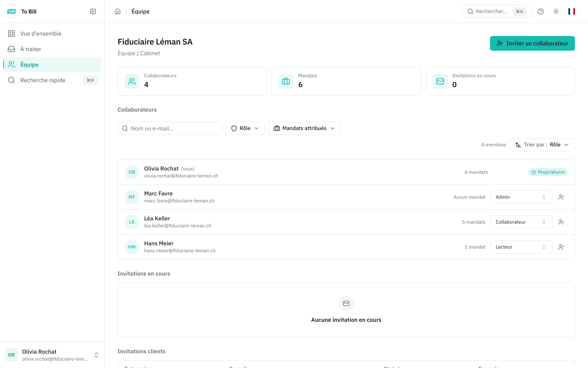
Task: Click Hans Meier's 1 mandat text
Action: (x=475, y=247)
